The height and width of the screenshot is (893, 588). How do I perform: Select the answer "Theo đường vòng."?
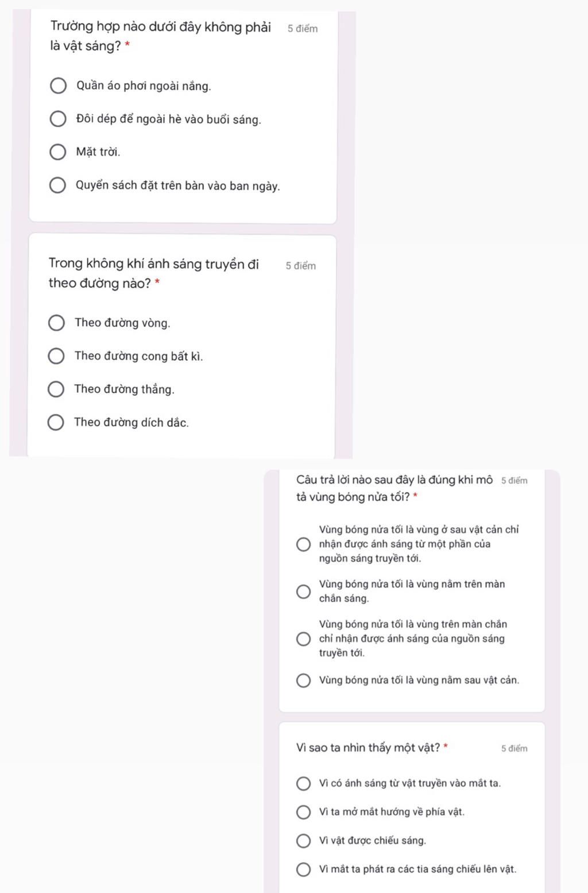click(x=56, y=323)
